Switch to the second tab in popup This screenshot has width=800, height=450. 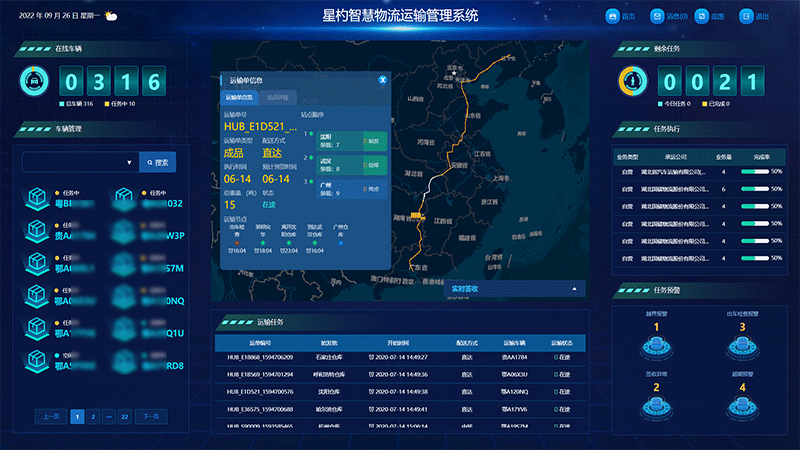pos(277,97)
